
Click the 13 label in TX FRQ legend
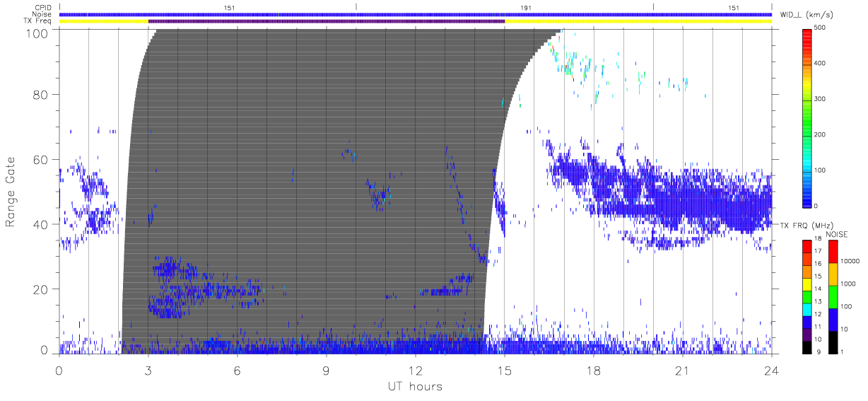tap(817, 301)
